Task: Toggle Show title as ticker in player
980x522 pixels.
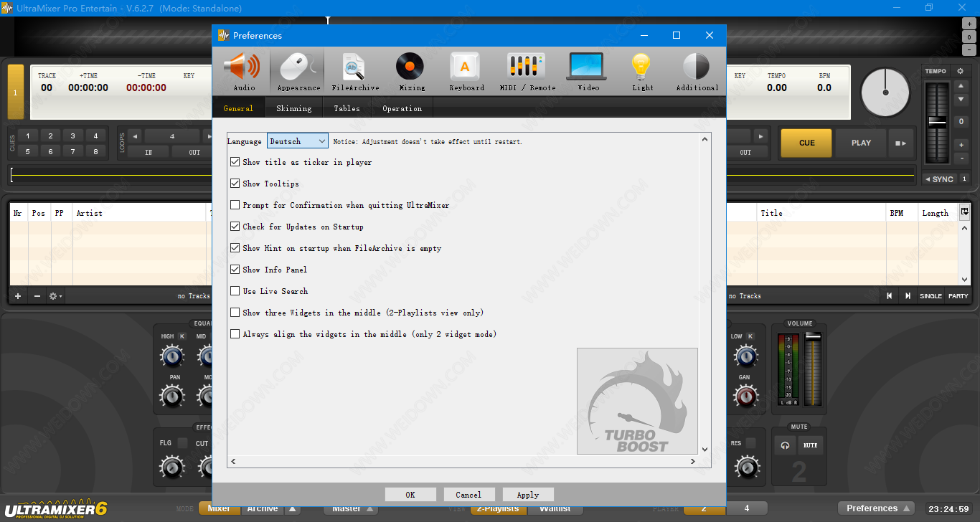Action: (x=235, y=162)
